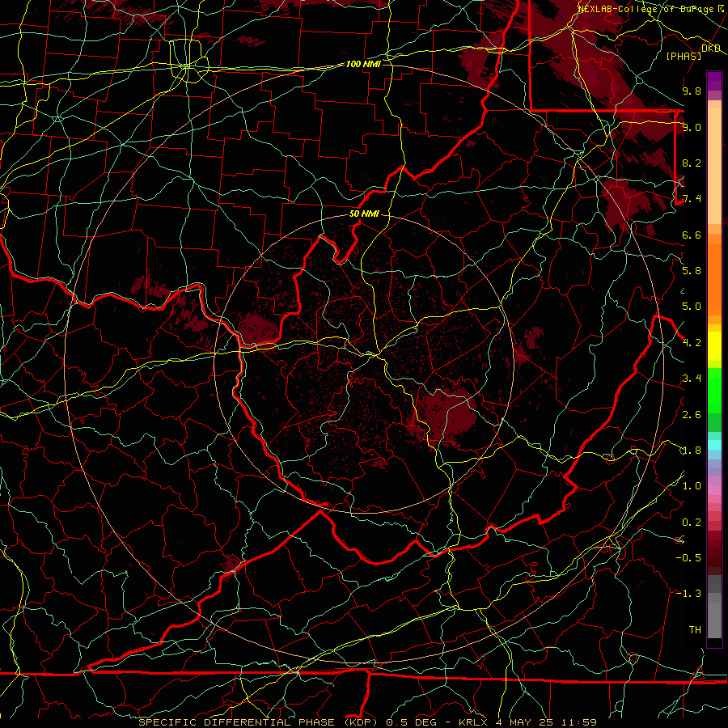This screenshot has height=728, width=728.
Task: Click the [PHAS] legend unit label
Action: coord(684,56)
